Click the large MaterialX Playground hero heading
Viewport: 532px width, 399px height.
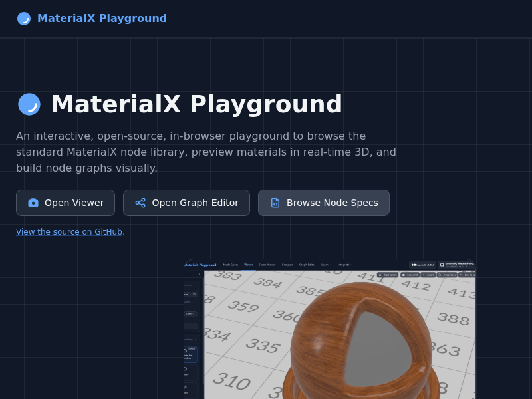(x=196, y=104)
